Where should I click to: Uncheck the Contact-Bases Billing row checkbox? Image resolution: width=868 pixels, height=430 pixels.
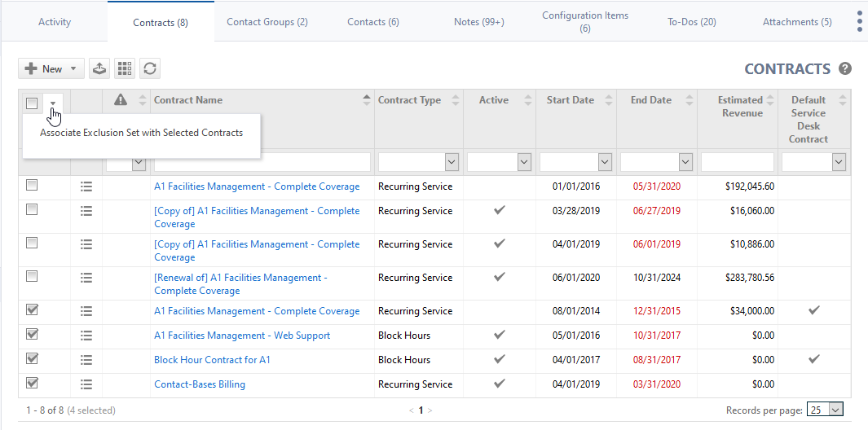coord(32,383)
